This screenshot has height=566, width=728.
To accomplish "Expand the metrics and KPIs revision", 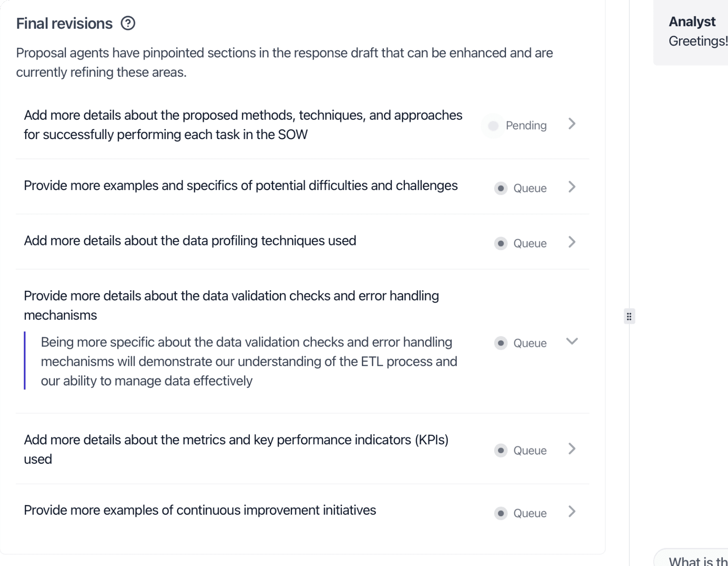I will [571, 449].
